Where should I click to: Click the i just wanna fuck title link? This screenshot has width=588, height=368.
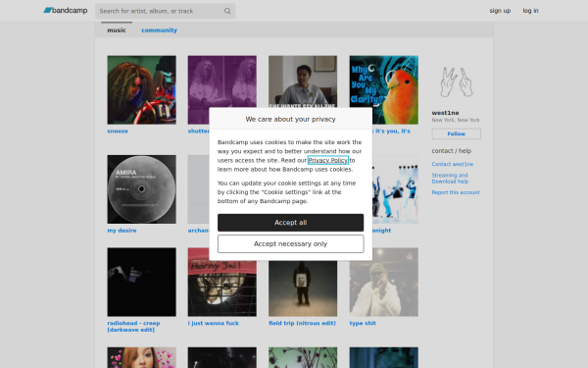[214, 323]
